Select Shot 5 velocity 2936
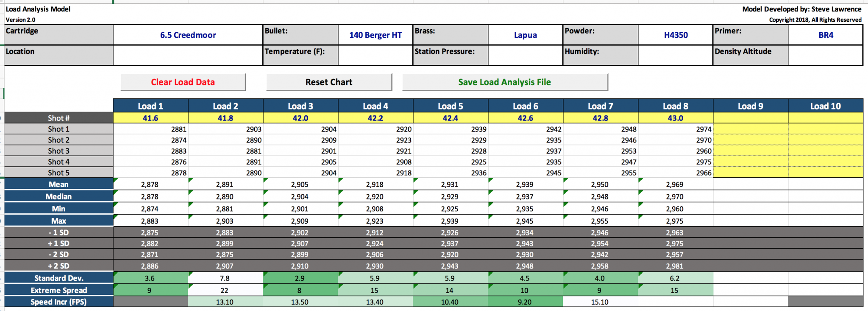This screenshot has height=311, width=868. click(x=451, y=173)
